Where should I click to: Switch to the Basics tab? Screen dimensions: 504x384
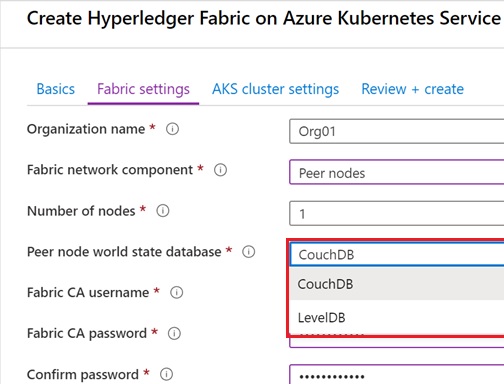pyautogui.click(x=56, y=89)
